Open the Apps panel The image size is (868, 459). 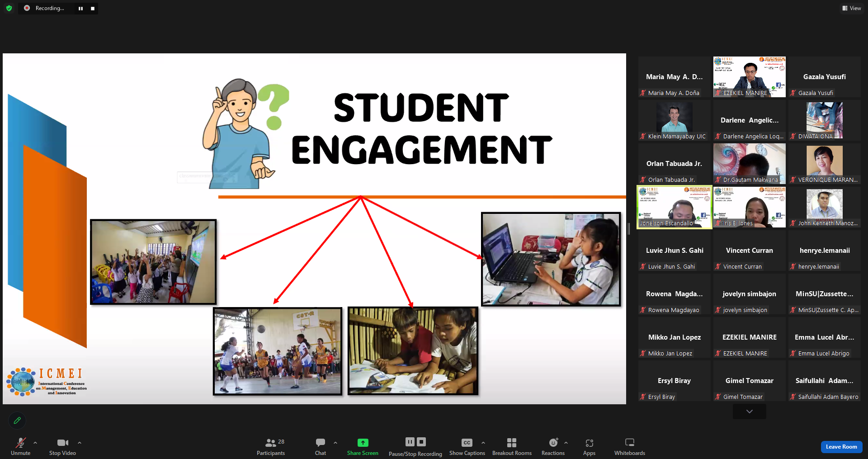589,443
